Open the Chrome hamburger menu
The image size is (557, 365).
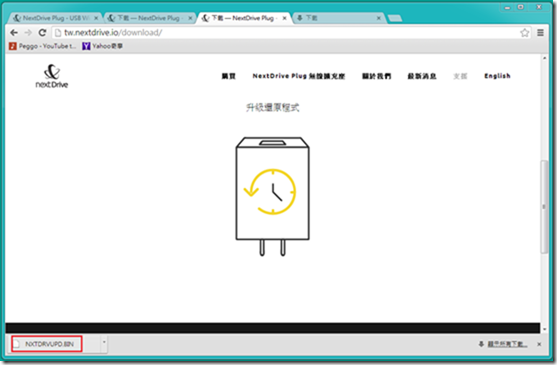[x=540, y=33]
